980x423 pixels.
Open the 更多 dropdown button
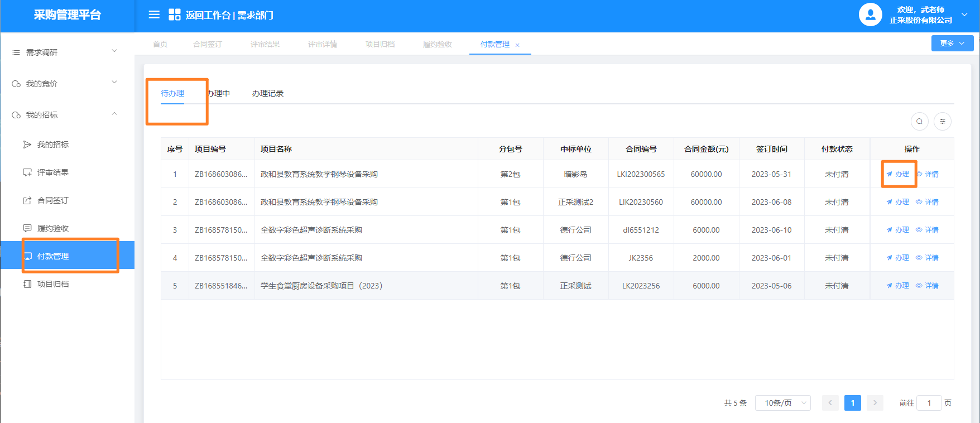pos(952,44)
